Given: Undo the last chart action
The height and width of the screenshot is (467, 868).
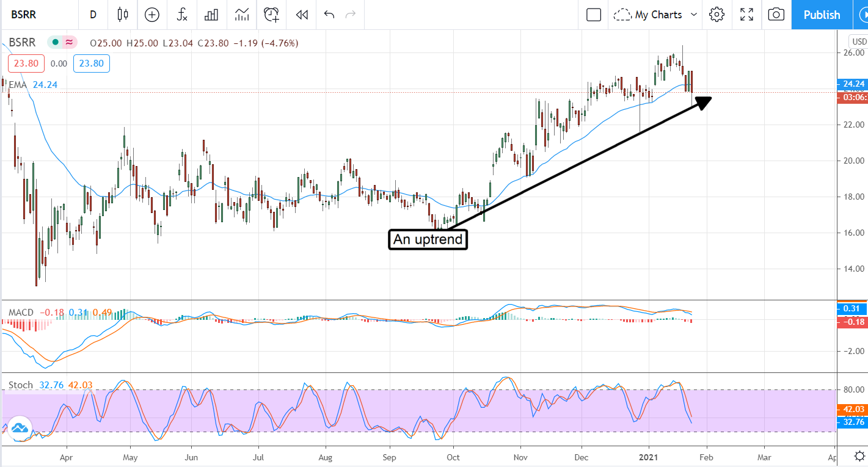Looking at the screenshot, I should (329, 15).
